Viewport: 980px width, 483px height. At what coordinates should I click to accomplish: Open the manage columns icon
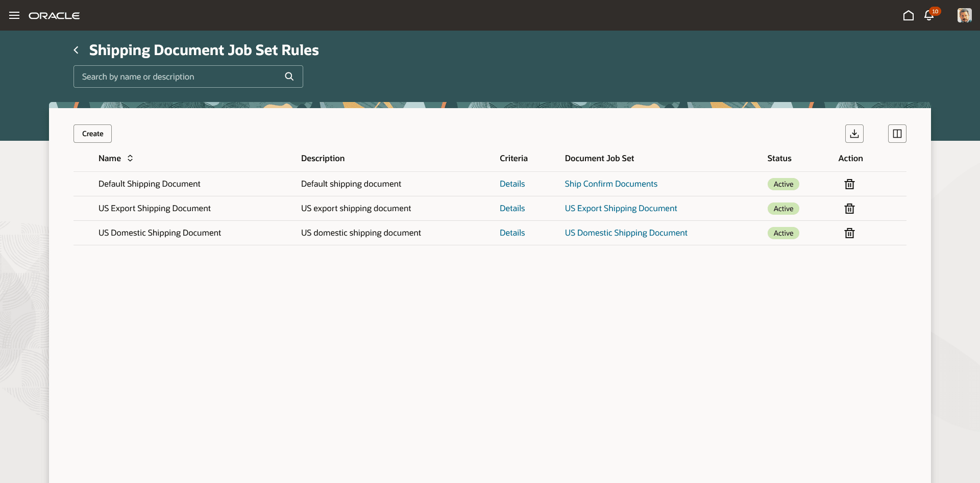coord(897,133)
